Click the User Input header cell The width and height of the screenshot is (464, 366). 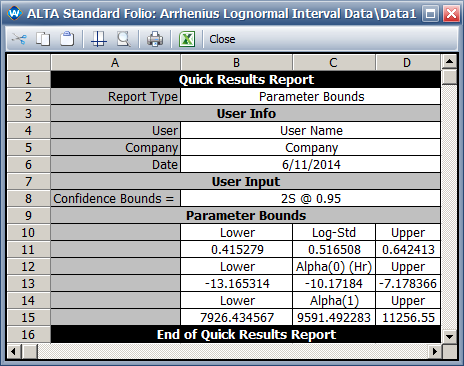(x=246, y=182)
